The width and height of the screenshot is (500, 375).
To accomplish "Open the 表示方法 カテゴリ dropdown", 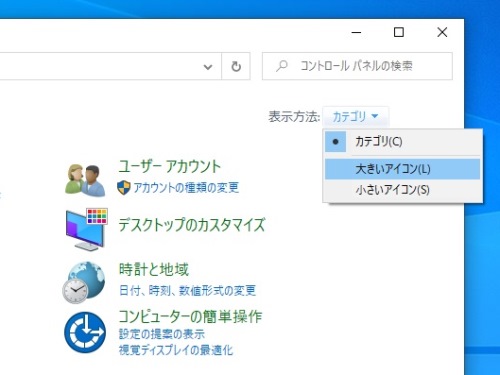I will [355, 116].
